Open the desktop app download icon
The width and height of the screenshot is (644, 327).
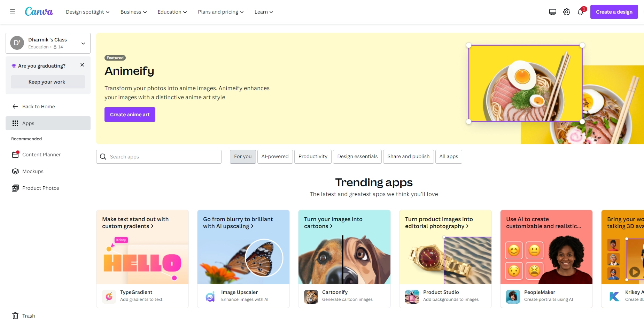click(552, 12)
